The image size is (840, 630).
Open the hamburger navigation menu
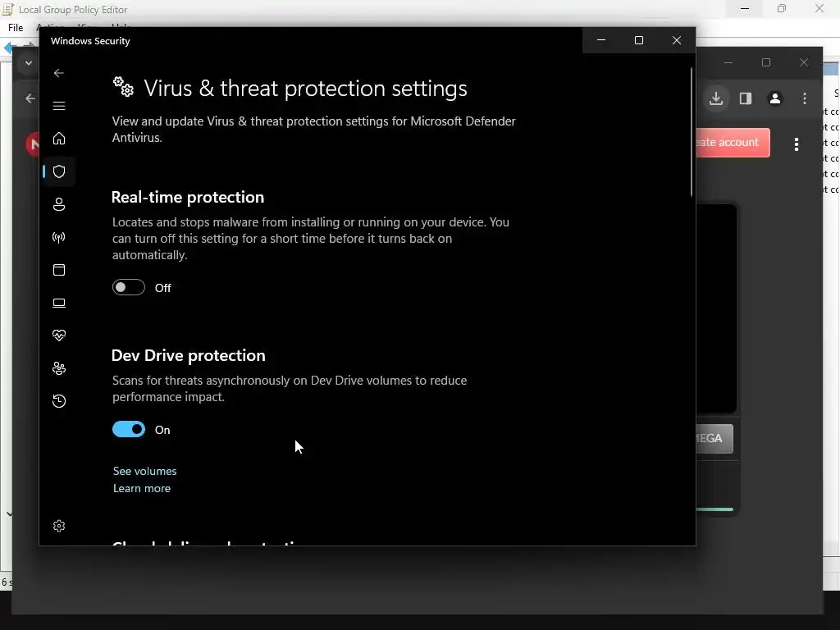59,106
